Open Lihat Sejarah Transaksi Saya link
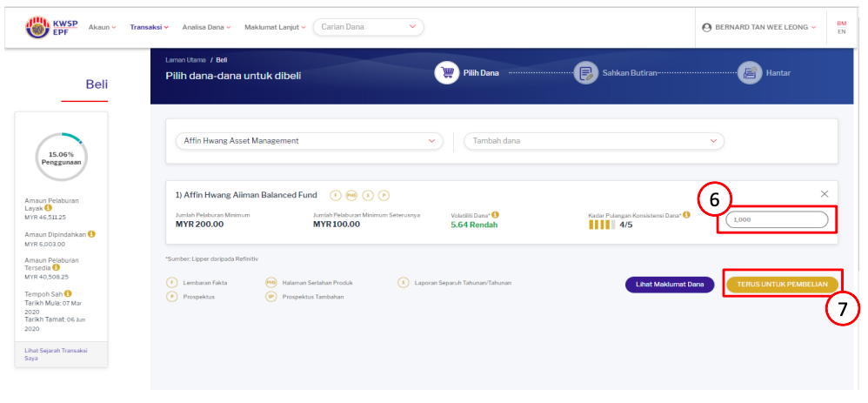Image resolution: width=868 pixels, height=403 pixels. (x=56, y=354)
